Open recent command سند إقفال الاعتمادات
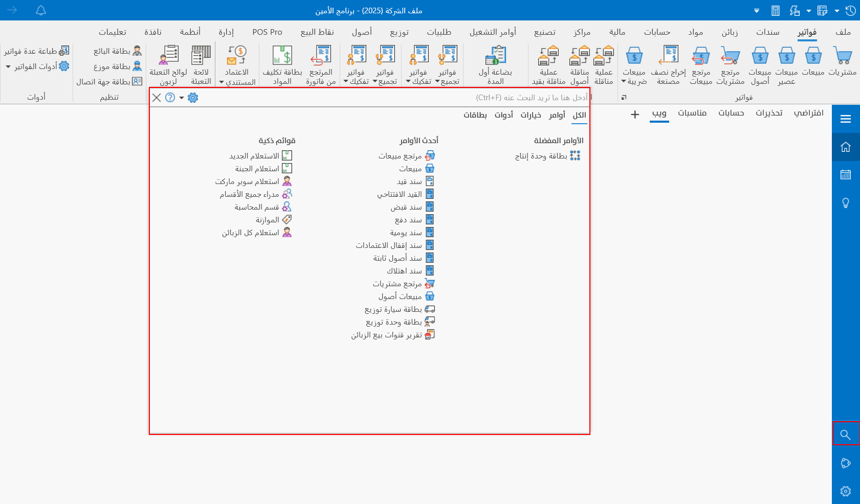Viewport: 860px width, 504px height. pos(395,245)
